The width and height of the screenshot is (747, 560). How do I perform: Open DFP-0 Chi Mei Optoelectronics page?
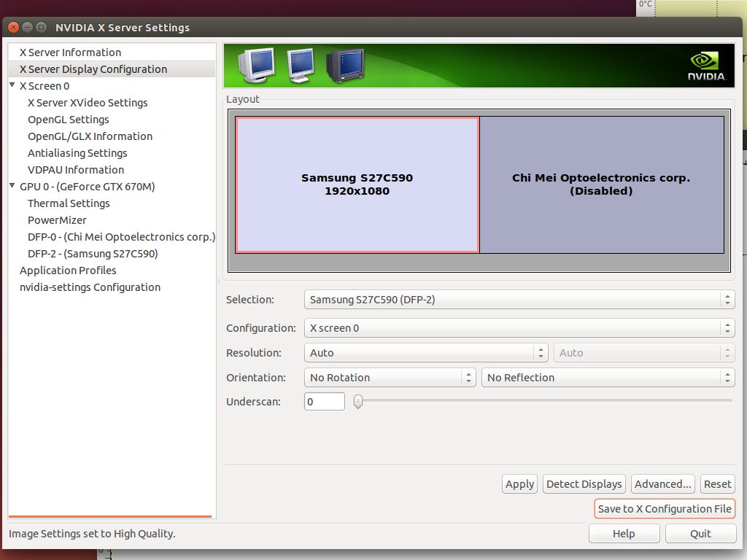pos(122,237)
